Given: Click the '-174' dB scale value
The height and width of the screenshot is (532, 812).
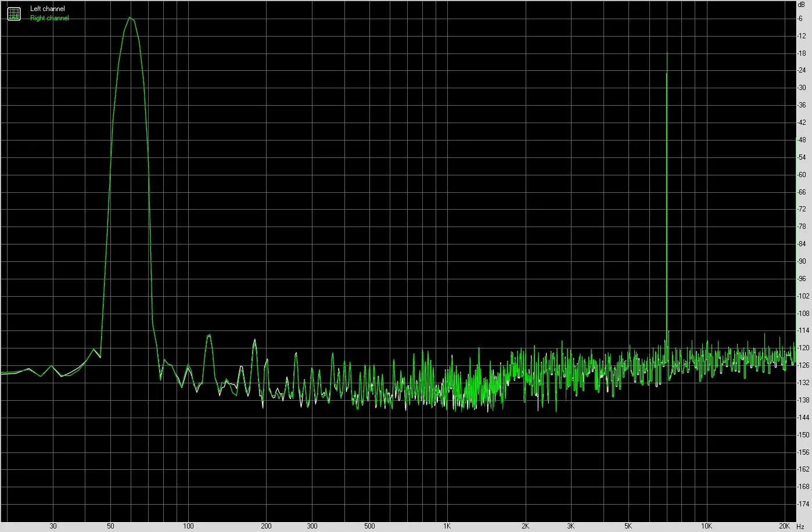Looking at the screenshot, I should point(803,504).
